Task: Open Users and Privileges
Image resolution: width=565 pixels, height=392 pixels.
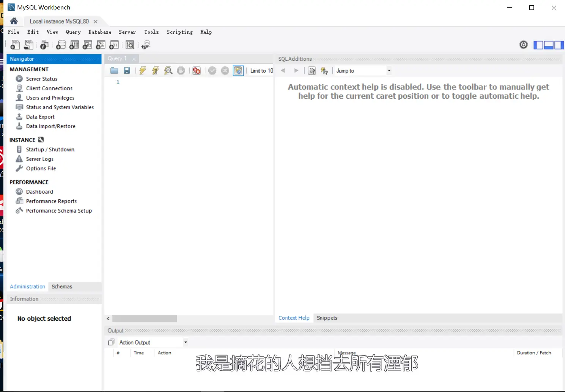Action: [x=50, y=98]
